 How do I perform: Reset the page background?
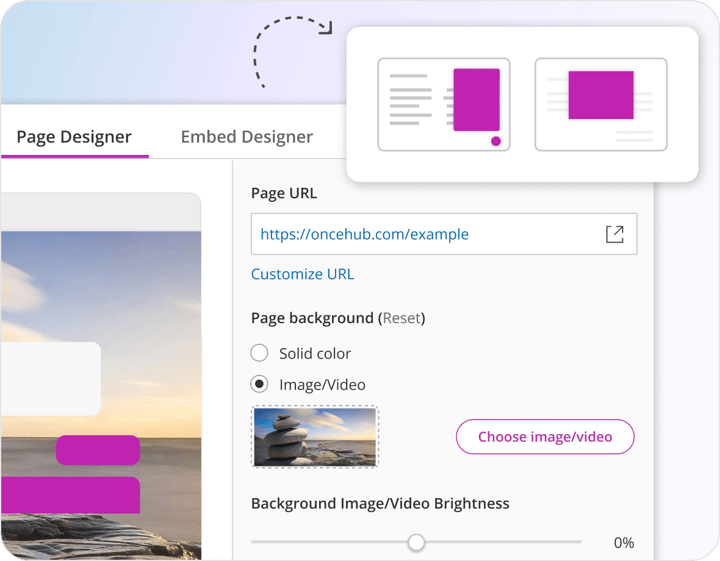[401, 318]
